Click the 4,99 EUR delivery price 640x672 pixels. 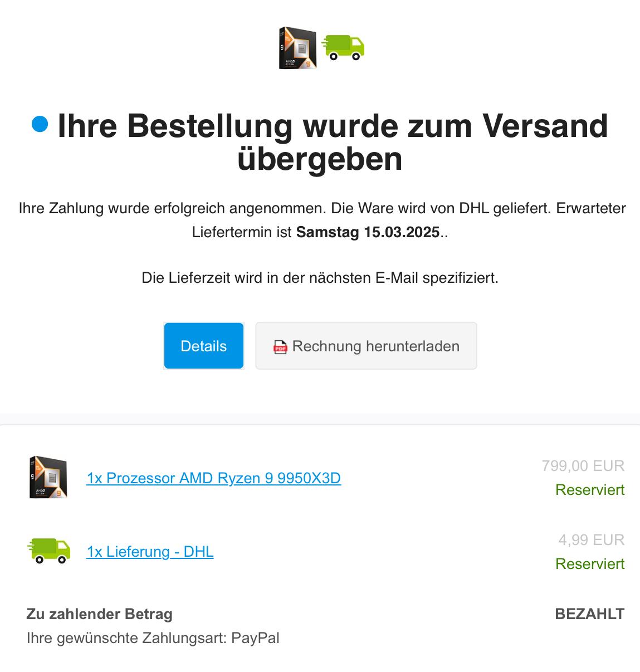tap(592, 539)
